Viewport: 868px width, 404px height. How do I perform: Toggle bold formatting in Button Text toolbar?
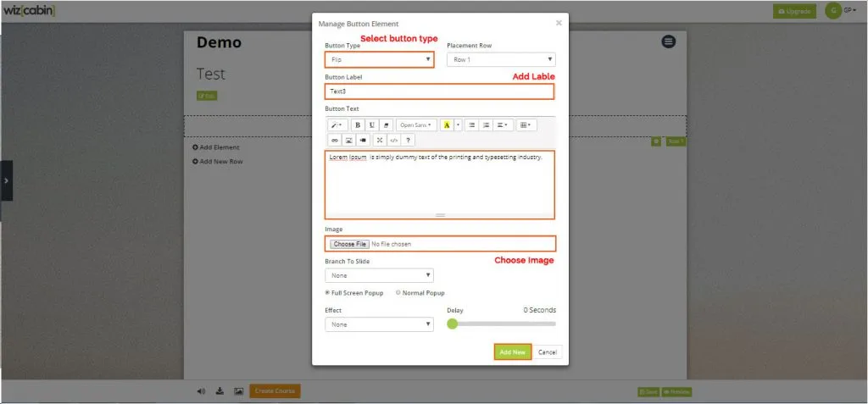[x=358, y=125]
